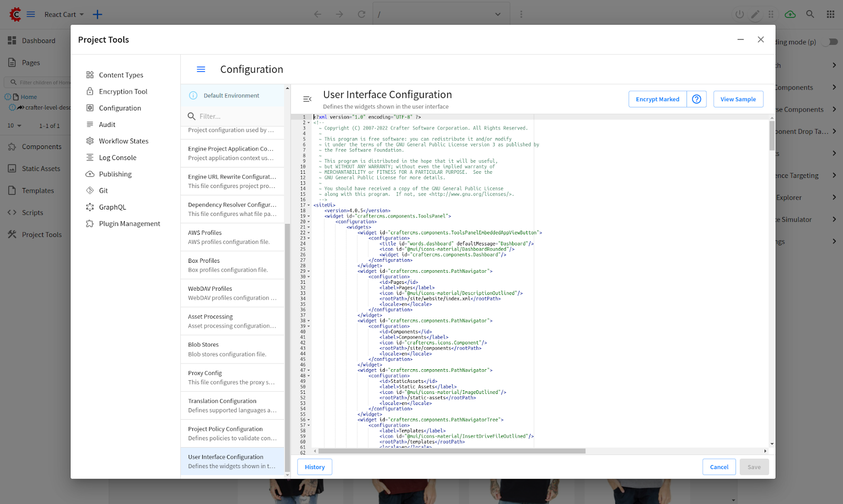843x504 pixels.
Task: Click the Encryption Tool lock icon
Action: point(90,91)
